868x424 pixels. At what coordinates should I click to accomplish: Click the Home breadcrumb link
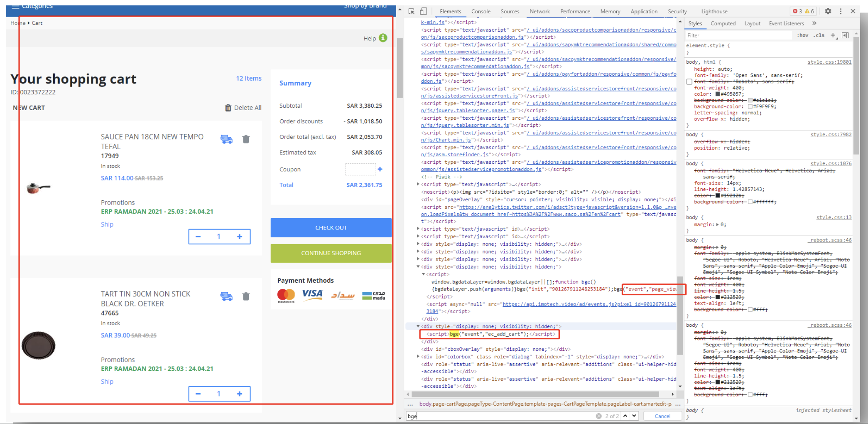(18, 23)
